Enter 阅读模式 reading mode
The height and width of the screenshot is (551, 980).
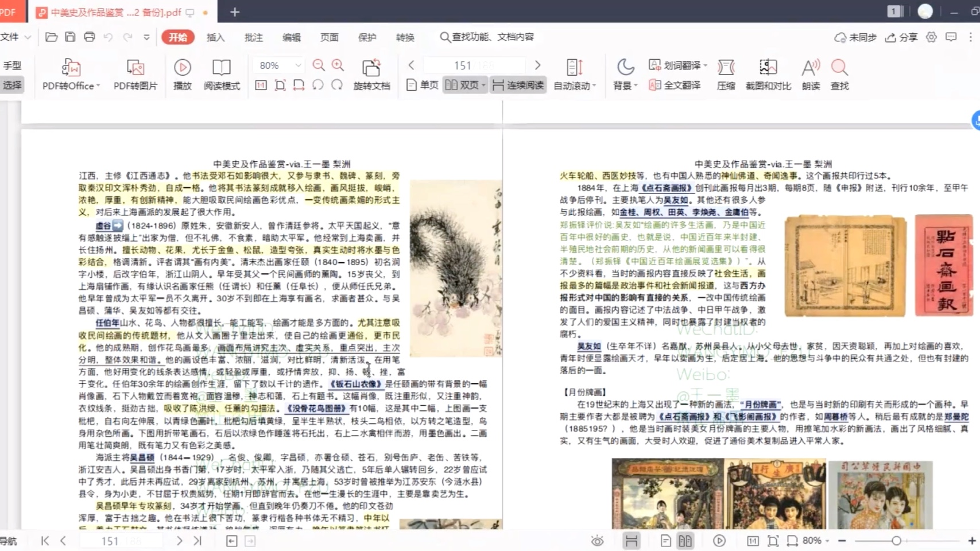pos(222,75)
